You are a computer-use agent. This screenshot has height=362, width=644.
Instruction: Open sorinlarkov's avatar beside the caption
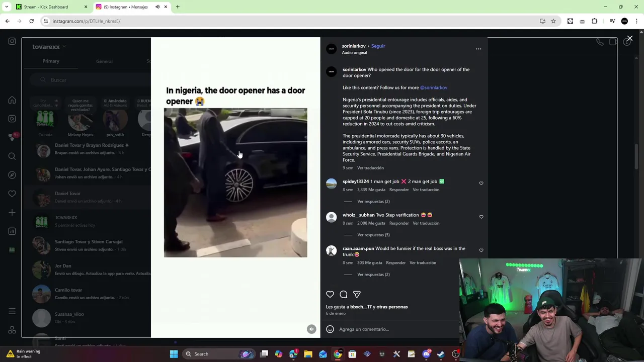click(331, 72)
